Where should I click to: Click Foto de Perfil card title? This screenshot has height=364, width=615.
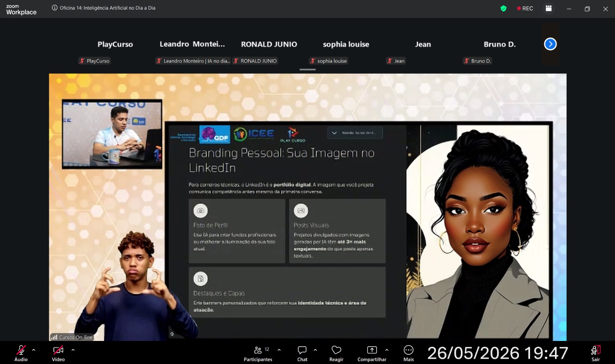(x=211, y=225)
